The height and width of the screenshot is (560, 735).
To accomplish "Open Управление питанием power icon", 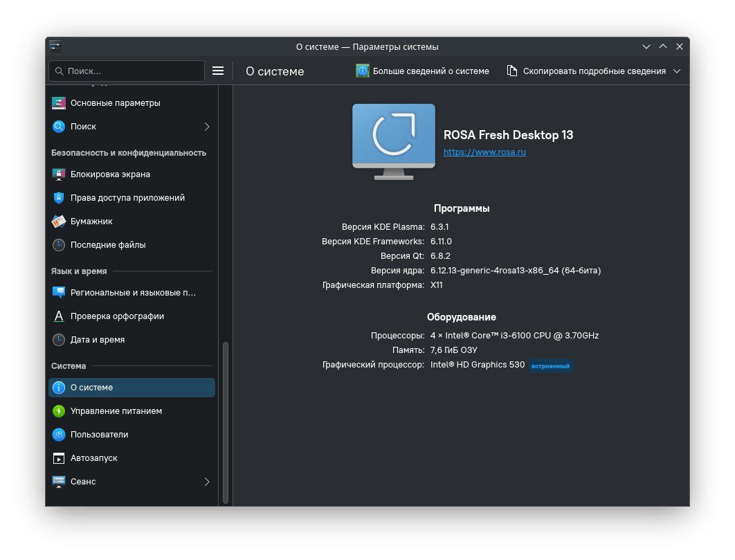I will pos(59,411).
